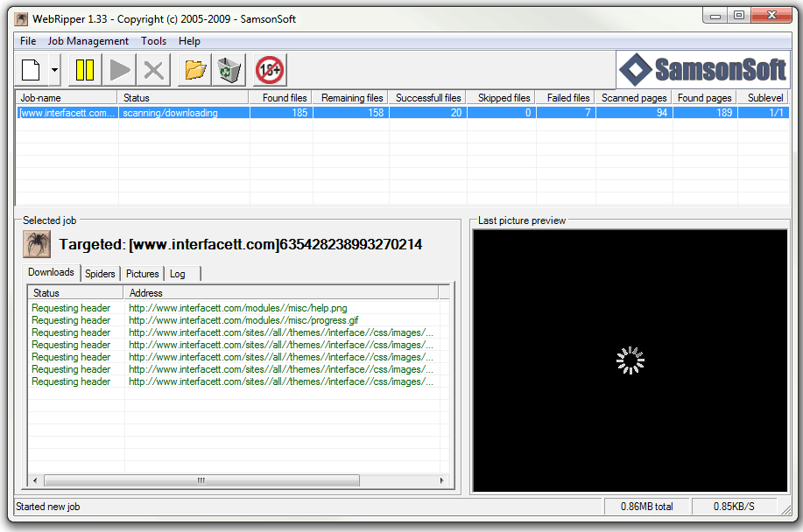Image resolution: width=803 pixels, height=532 pixels.
Task: Sort jobs by Status column header
Action: point(183,98)
